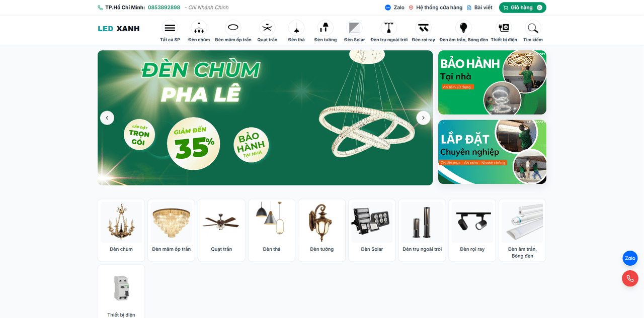Click the Quạt trần fan icon in navbar

click(267, 28)
